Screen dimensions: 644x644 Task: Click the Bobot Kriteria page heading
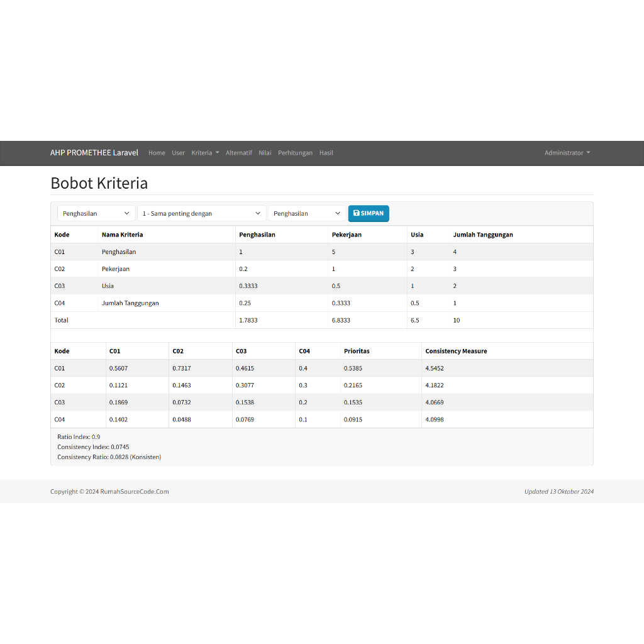tap(99, 183)
